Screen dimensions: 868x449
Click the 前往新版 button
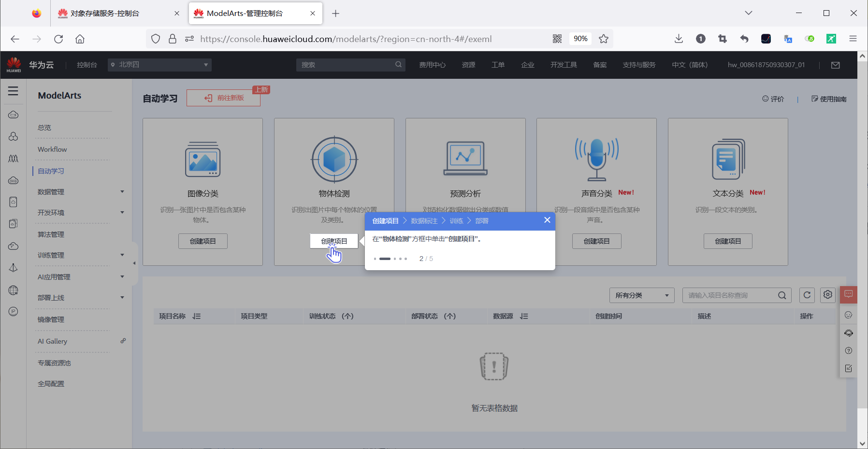pos(223,98)
